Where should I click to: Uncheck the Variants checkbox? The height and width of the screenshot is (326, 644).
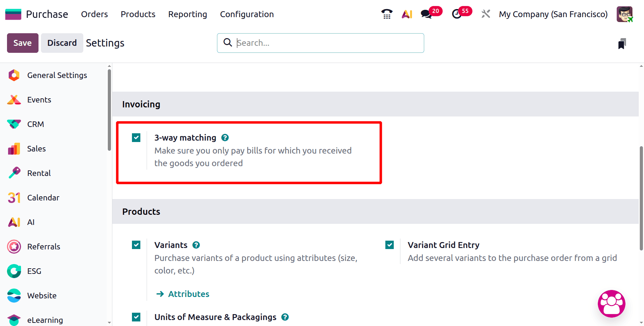pos(136,245)
